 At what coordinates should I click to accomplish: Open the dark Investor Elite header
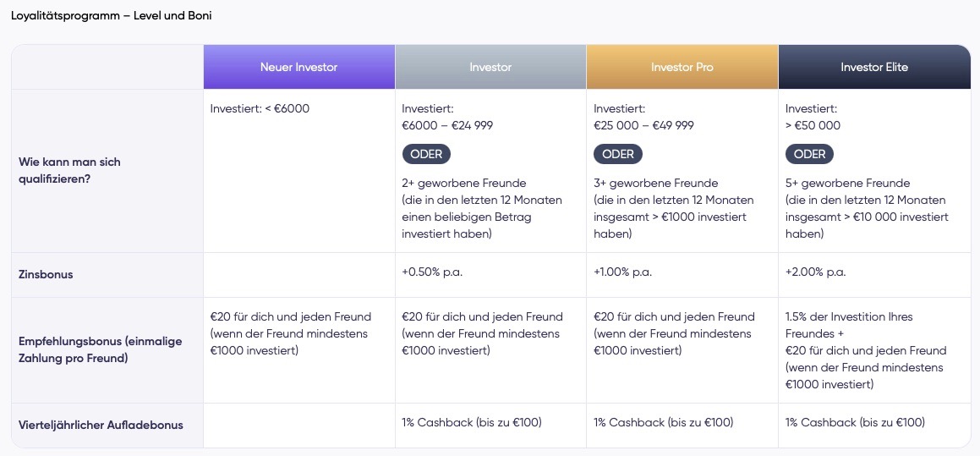873,67
